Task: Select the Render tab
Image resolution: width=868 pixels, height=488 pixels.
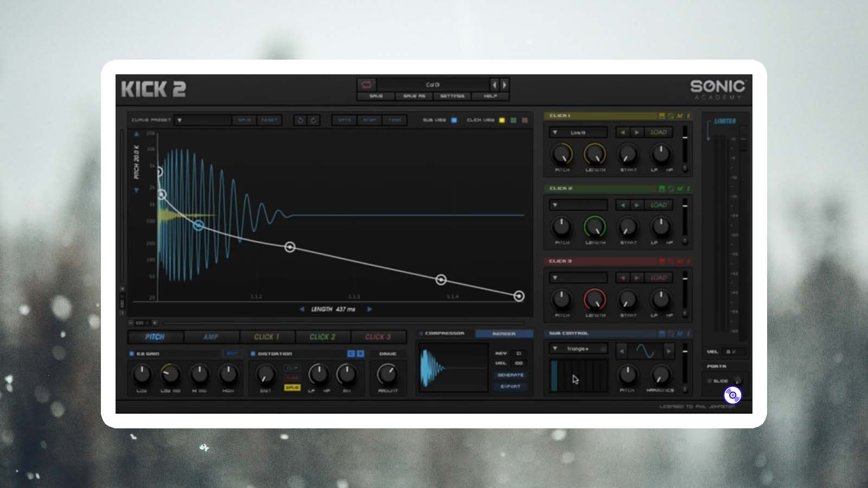Action: click(504, 333)
